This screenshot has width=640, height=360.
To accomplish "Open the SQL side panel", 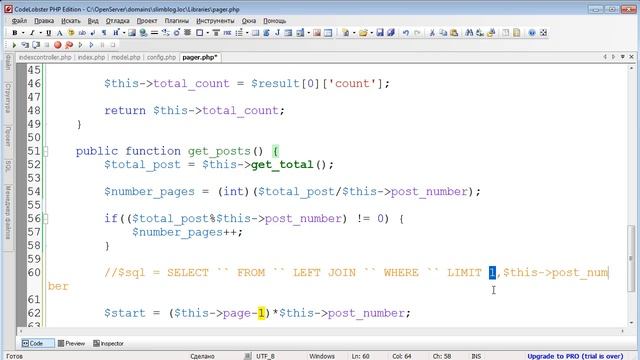I will [7, 166].
